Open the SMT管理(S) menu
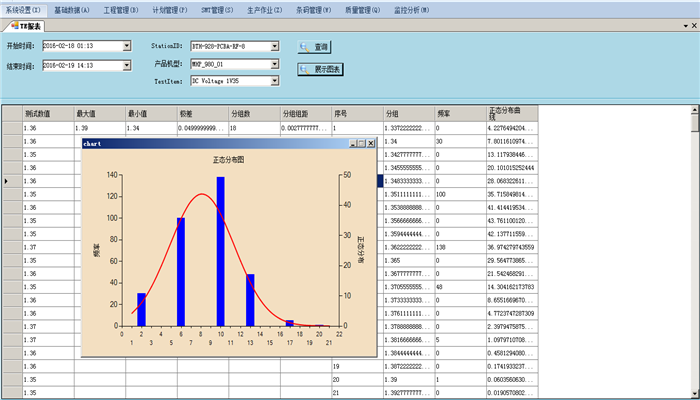The width and height of the screenshot is (700, 400). (217, 10)
